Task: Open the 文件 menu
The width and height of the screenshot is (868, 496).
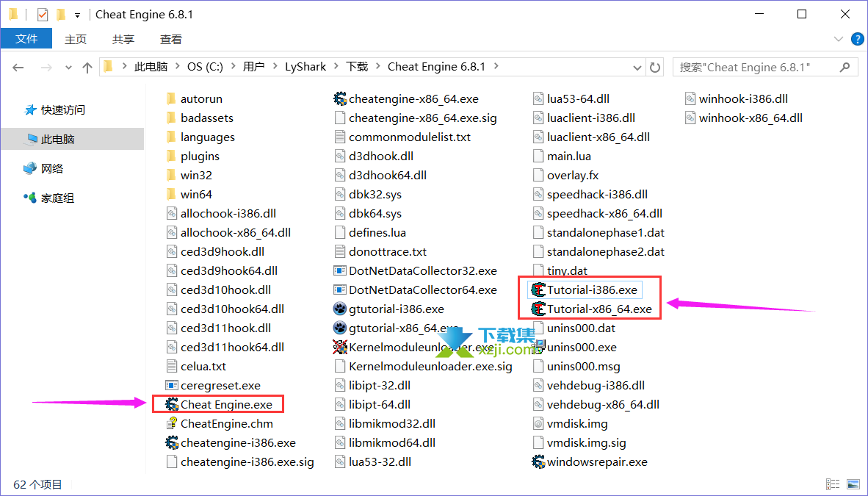Action: 26,39
